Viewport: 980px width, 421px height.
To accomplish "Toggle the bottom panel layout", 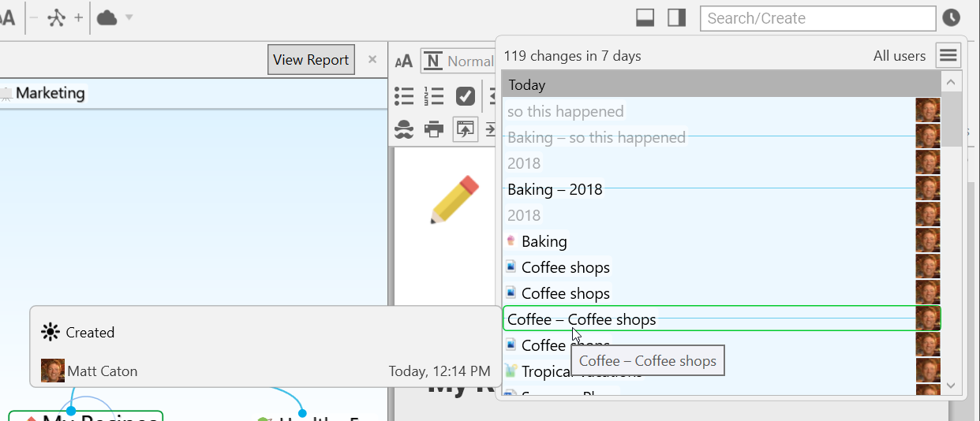I will point(645,18).
